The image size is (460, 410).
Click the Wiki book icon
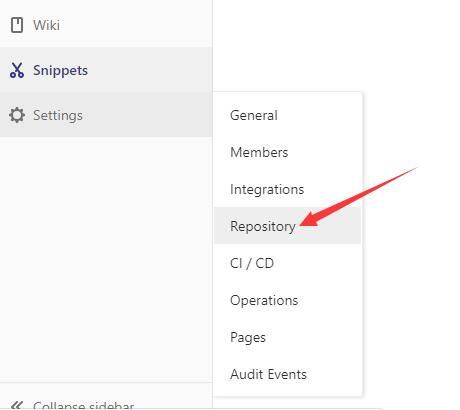click(17, 25)
